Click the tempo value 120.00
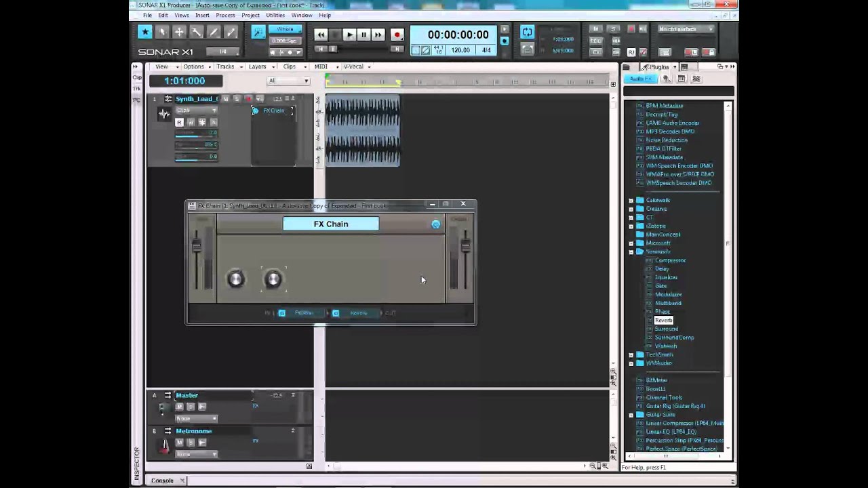 460,50
